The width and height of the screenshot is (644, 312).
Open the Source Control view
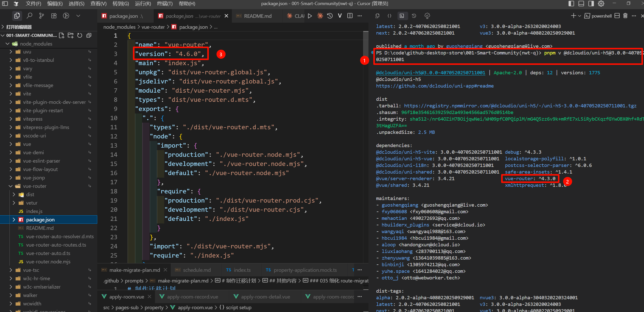42,16
